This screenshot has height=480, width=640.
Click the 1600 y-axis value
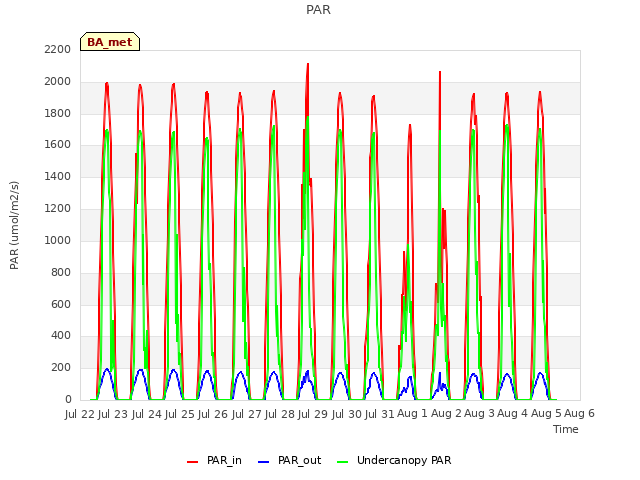click(x=58, y=145)
